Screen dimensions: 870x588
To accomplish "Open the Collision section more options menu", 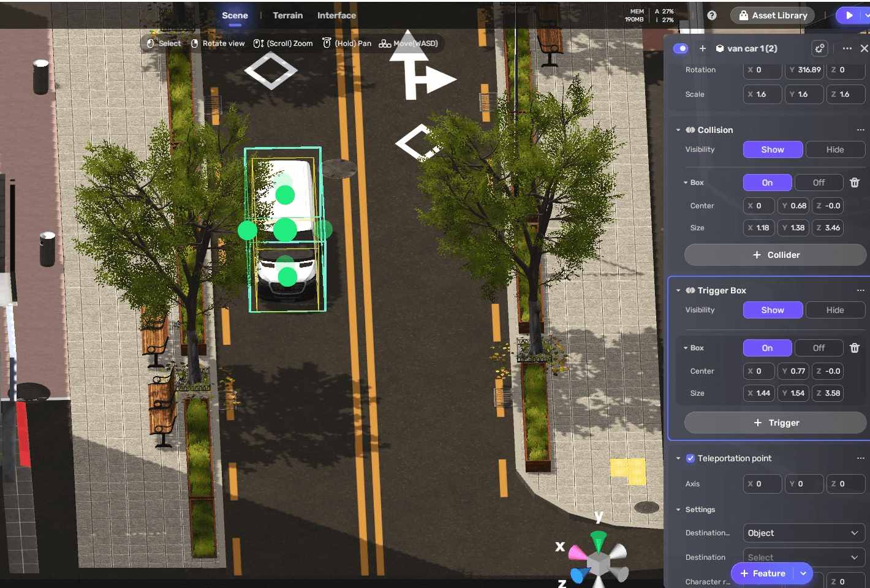I will [x=860, y=130].
